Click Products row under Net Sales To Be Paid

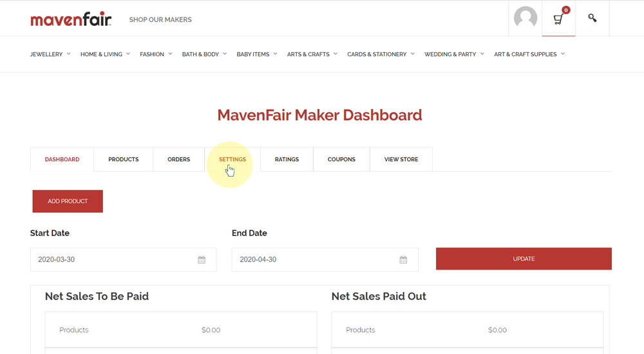(181, 329)
